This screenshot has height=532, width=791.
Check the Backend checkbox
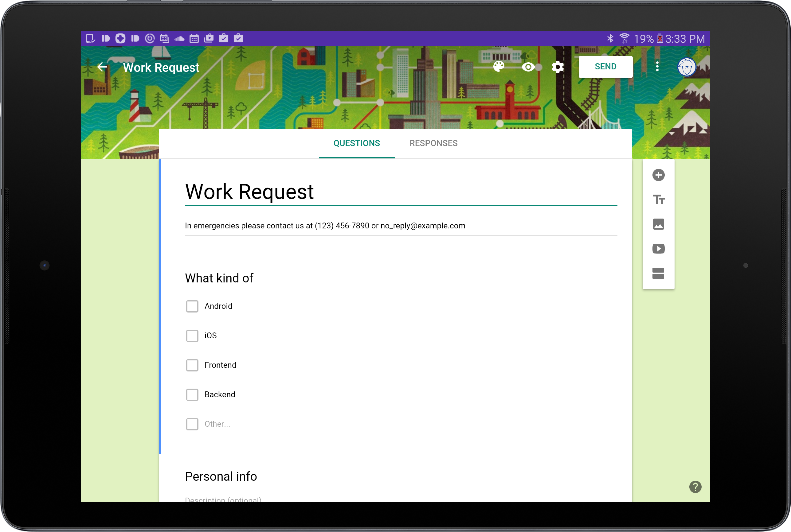click(192, 394)
